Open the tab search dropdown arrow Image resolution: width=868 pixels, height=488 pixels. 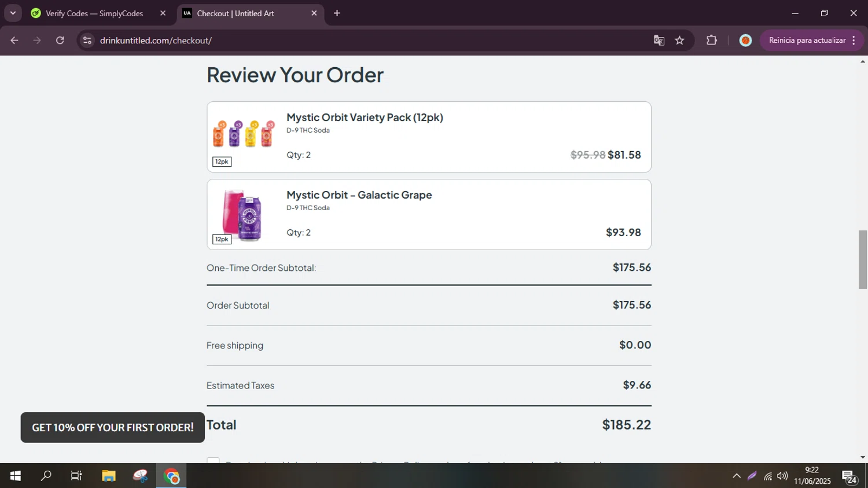coord(13,13)
